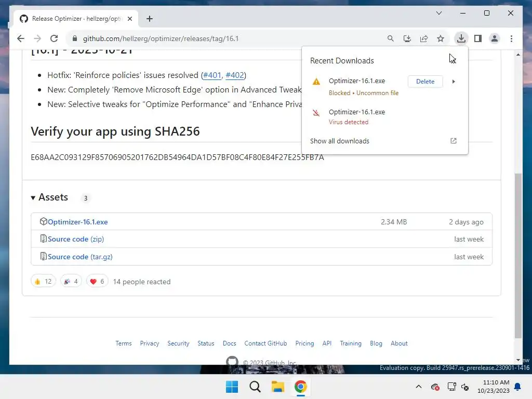Click the tray network display icon
Image resolution: width=532 pixels, height=399 pixels.
[x=451, y=387]
